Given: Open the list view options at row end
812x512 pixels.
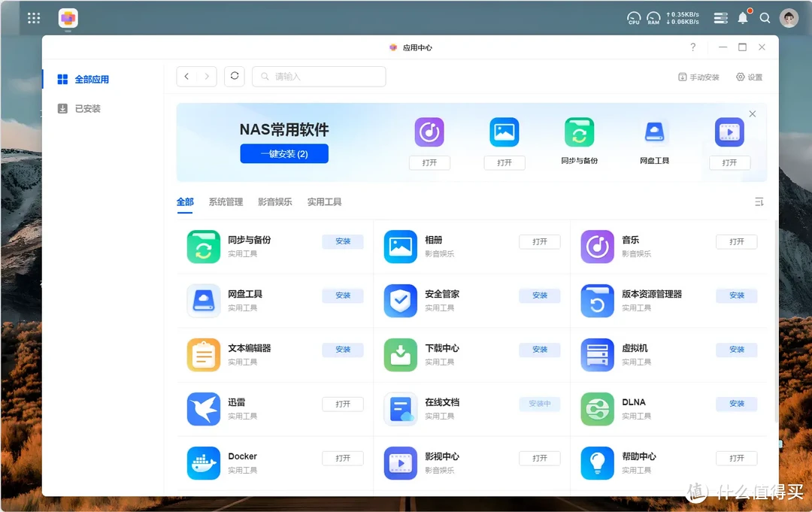Looking at the screenshot, I should 759,201.
